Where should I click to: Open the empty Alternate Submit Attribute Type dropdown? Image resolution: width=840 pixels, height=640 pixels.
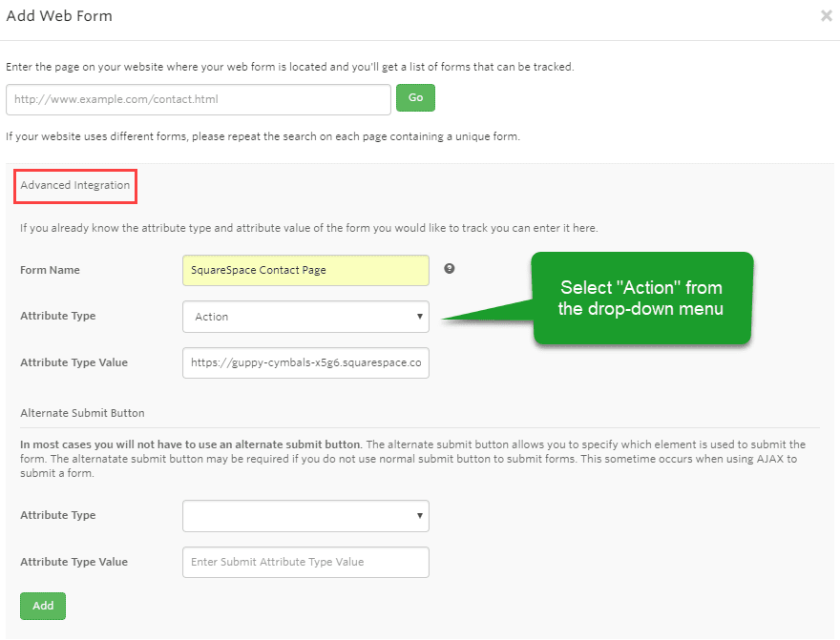(305, 516)
